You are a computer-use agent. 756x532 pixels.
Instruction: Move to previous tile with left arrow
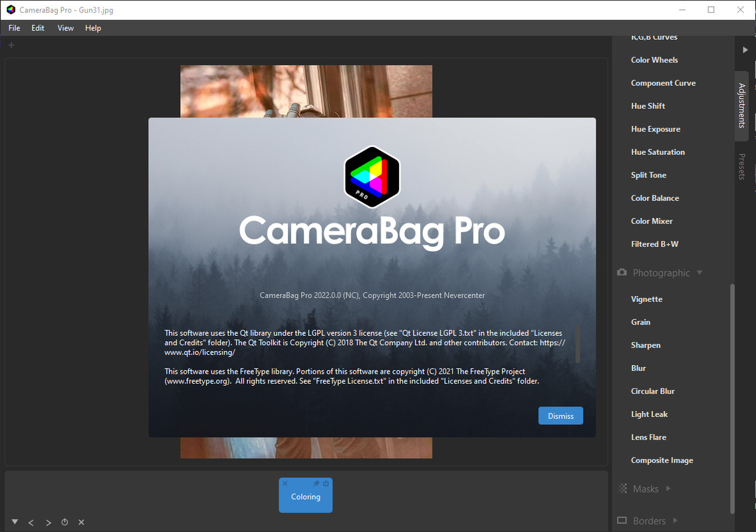31,522
